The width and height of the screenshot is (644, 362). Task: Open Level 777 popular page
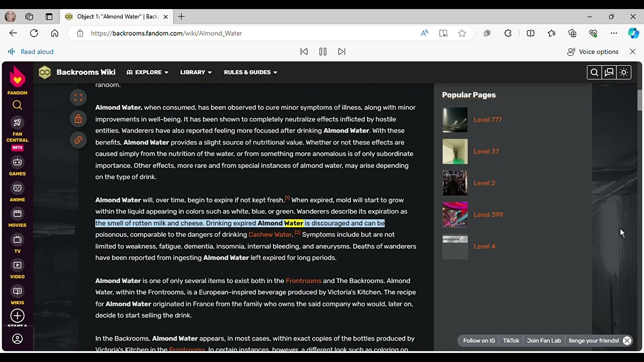pos(488,120)
